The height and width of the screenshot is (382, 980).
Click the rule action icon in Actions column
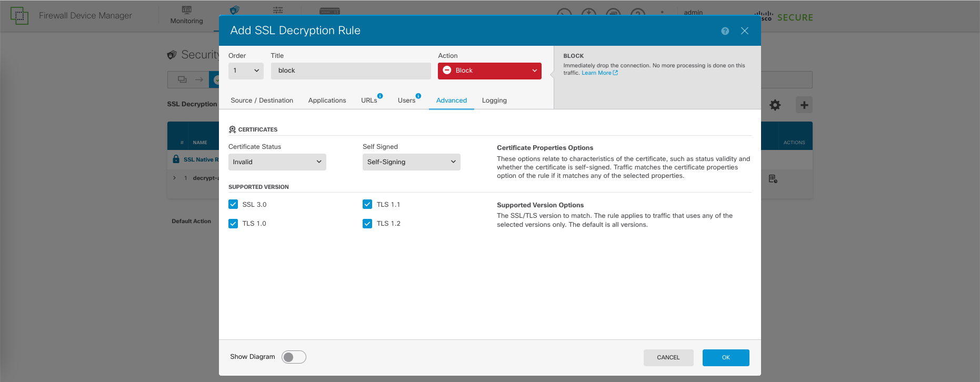773,179
